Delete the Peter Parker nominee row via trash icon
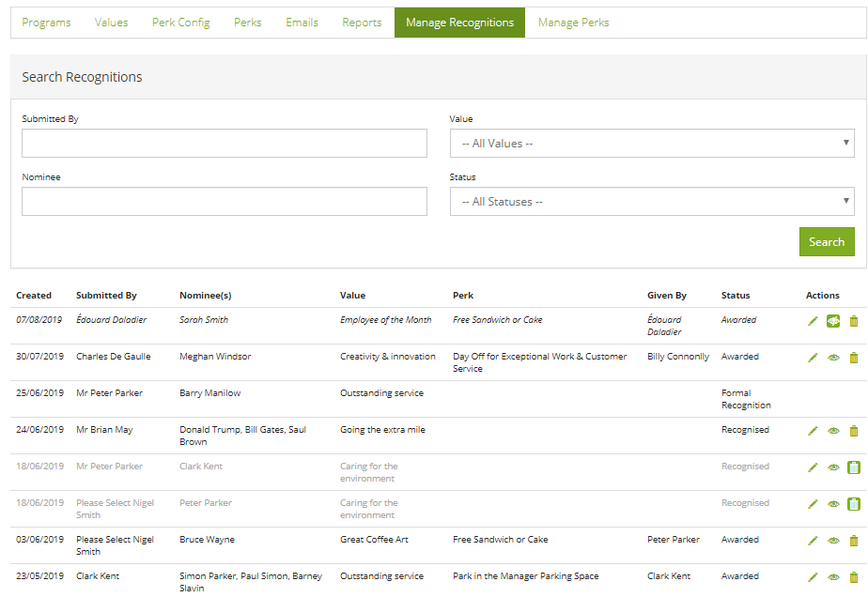This screenshot has height=597, width=868. tap(854, 504)
